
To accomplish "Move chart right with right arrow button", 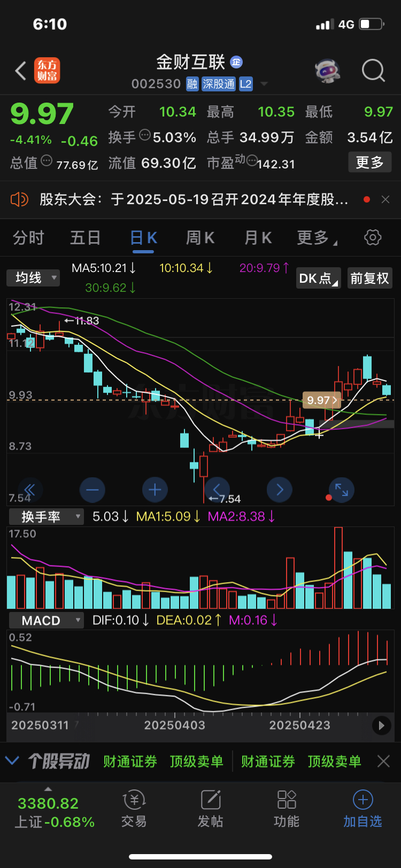I will [x=280, y=490].
